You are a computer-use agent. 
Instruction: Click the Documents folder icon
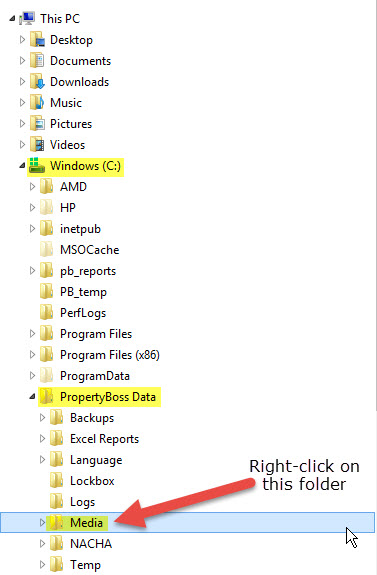(x=37, y=61)
